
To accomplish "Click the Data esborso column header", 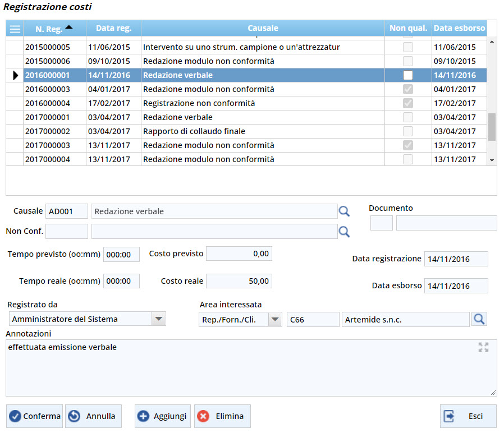I will (459, 28).
